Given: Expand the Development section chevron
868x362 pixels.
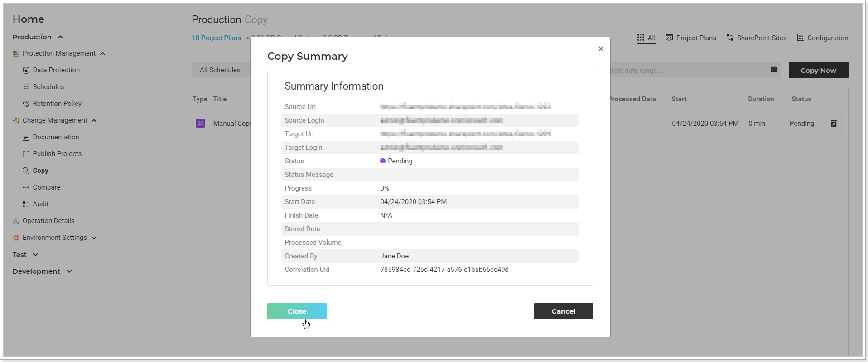Looking at the screenshot, I should click(x=69, y=271).
